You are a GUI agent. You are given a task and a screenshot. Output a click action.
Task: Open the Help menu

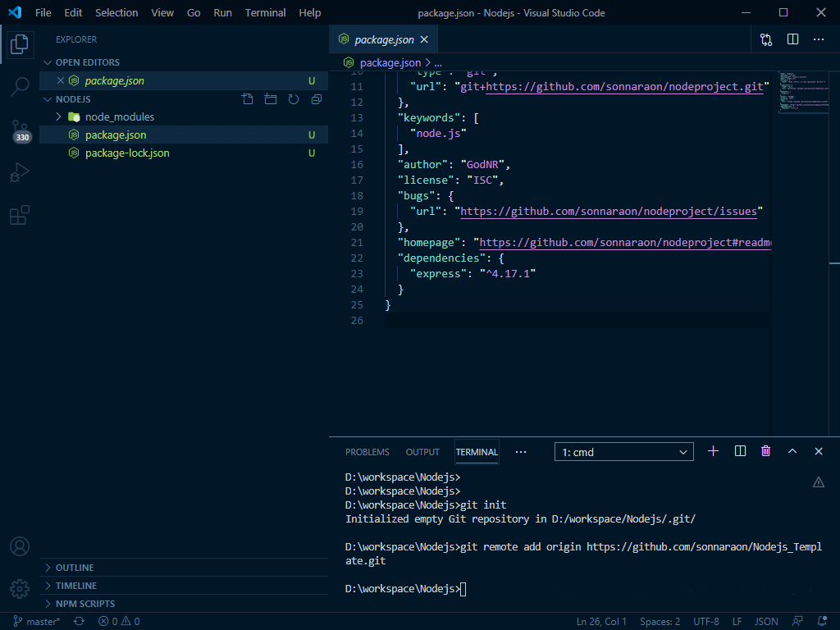(309, 12)
